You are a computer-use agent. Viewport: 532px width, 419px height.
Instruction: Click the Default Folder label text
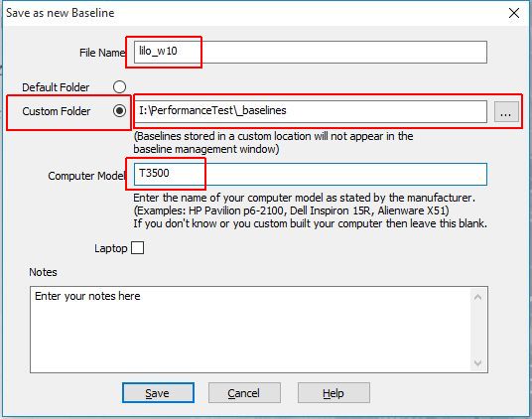pos(56,87)
